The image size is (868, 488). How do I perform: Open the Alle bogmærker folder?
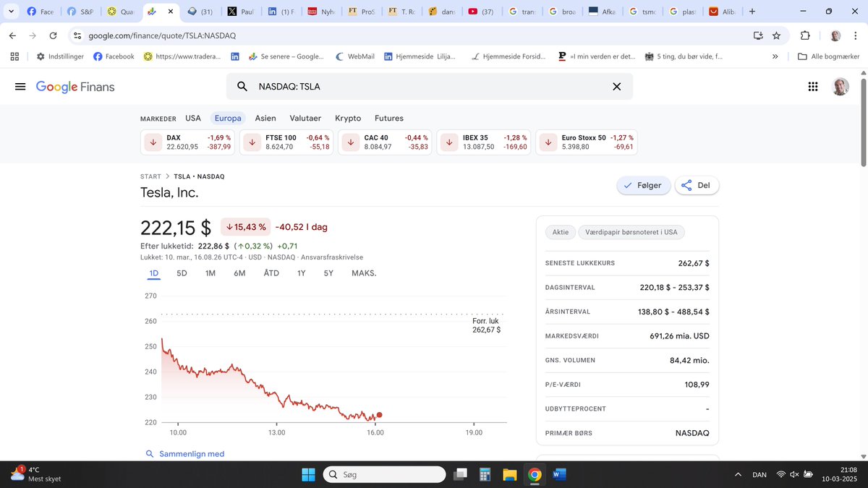(x=828, y=56)
